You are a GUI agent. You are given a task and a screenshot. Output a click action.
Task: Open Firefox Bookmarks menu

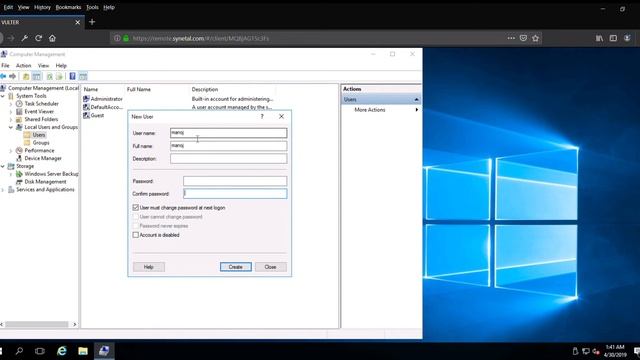click(68, 7)
